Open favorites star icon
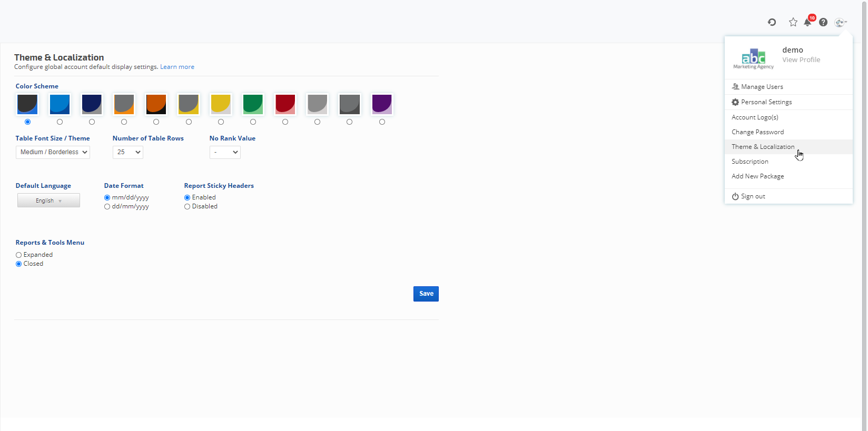The image size is (868, 431). tap(793, 22)
